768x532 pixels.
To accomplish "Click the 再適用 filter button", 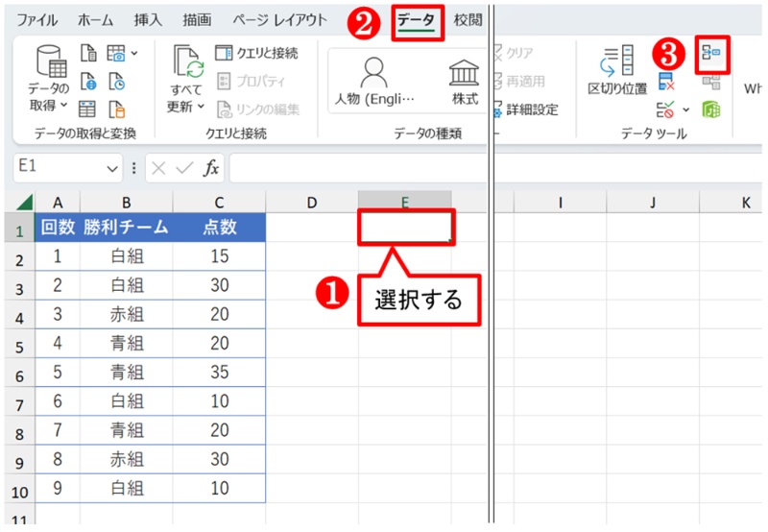I will click(519, 82).
